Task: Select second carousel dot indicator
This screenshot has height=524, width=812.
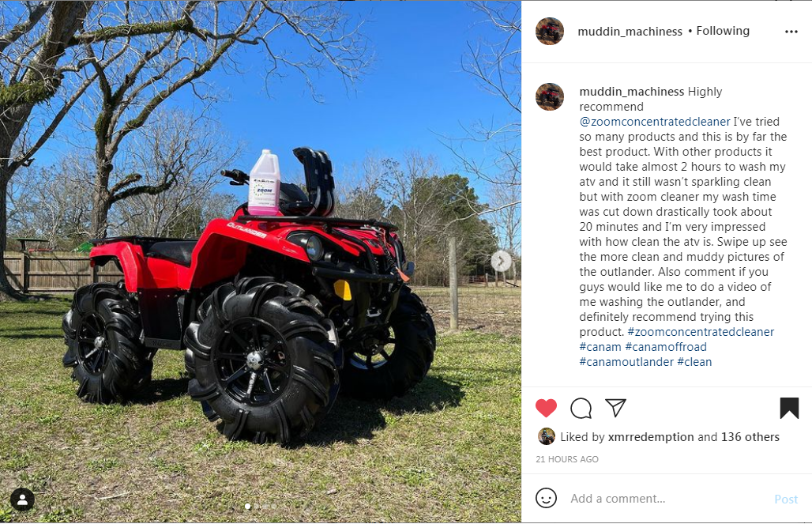Action: coord(258,507)
